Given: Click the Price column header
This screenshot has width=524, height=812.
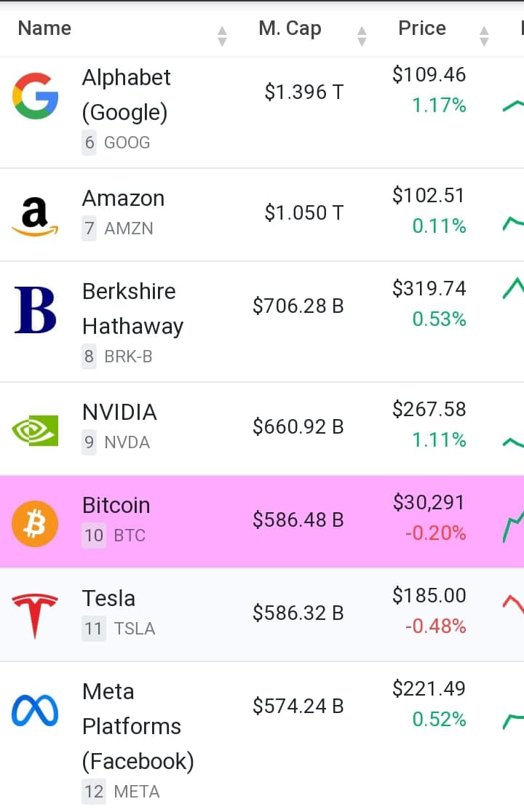Looking at the screenshot, I should click(x=422, y=28).
